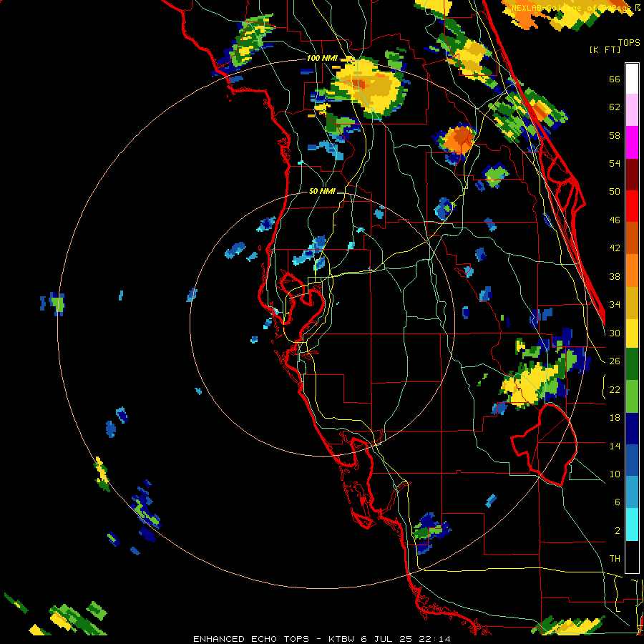Click the light pink legend swatch

pos(632,110)
